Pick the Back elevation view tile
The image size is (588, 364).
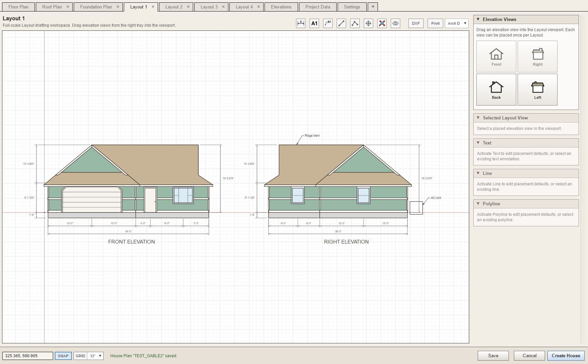point(496,90)
